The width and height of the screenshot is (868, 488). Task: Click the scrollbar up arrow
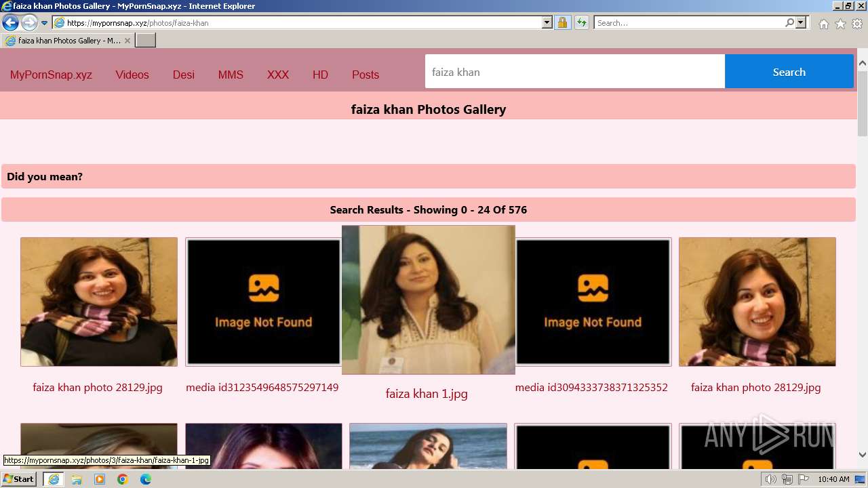pos(863,63)
